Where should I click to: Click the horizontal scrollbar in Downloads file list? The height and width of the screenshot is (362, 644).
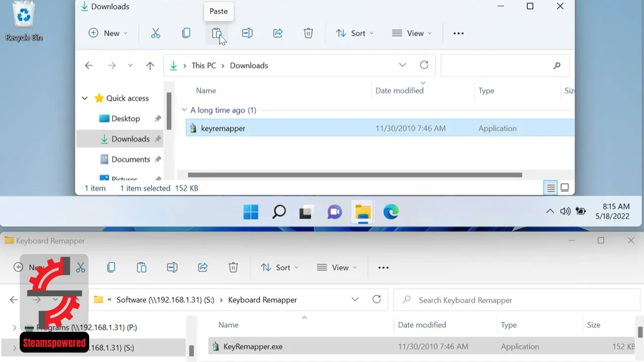pyautogui.click(x=355, y=175)
